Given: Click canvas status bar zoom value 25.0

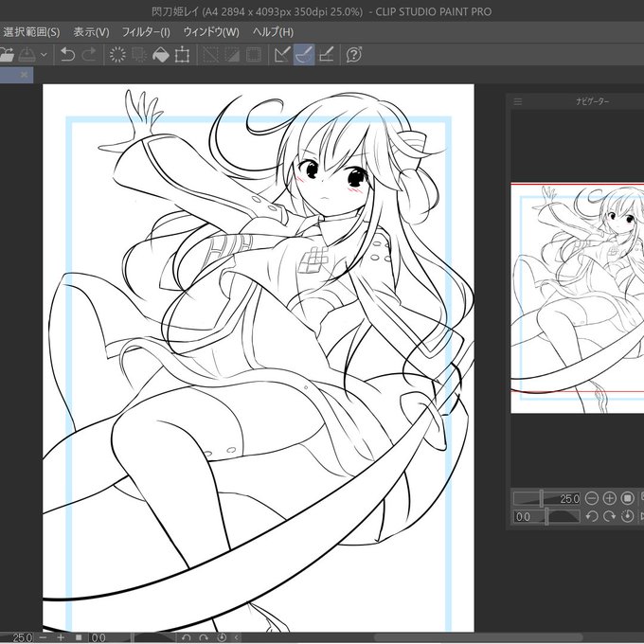Looking at the screenshot, I should click(x=21, y=637).
